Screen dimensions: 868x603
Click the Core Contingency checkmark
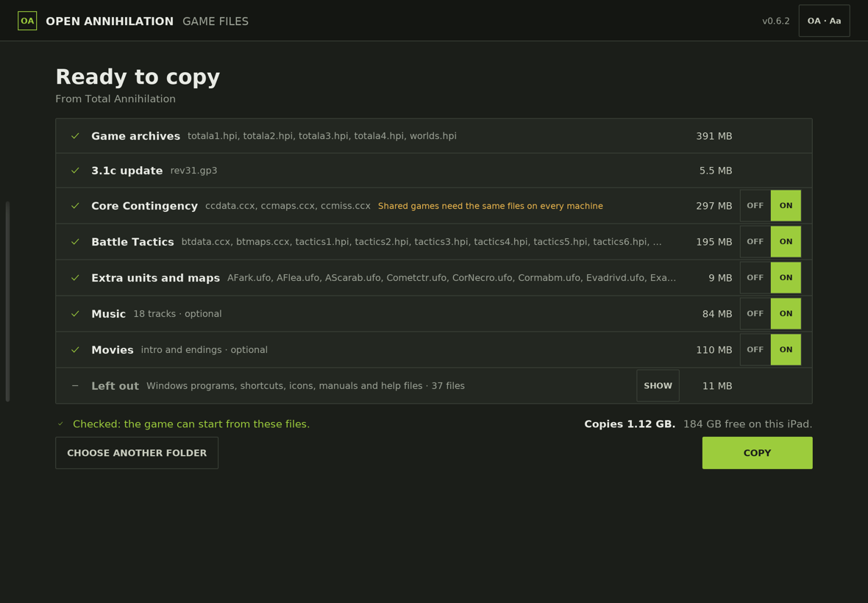pyautogui.click(x=75, y=206)
